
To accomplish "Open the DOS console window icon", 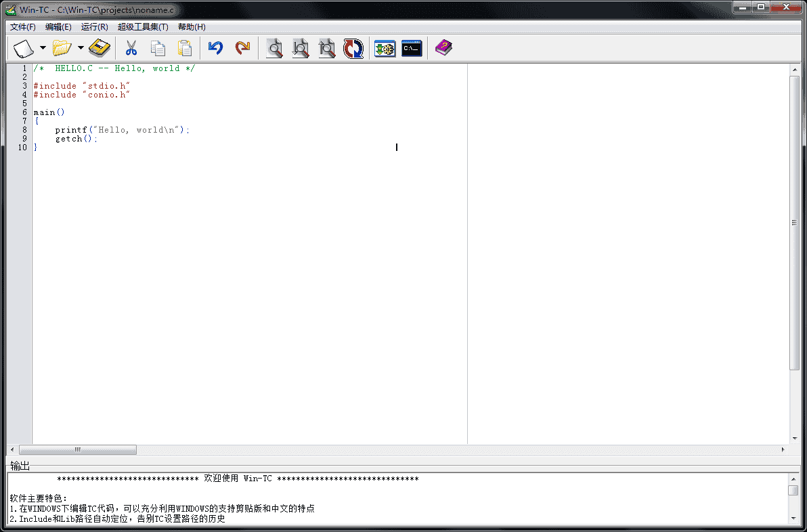I will 412,48.
